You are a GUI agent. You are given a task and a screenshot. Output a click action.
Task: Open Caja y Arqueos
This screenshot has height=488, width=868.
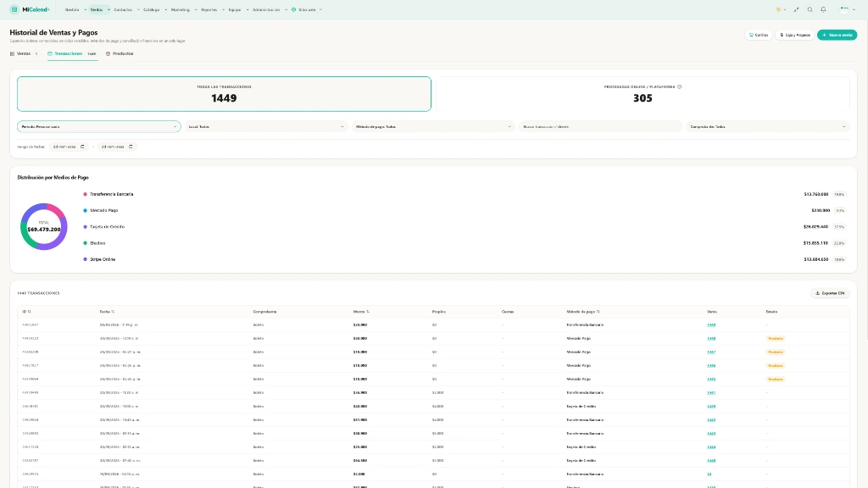click(795, 35)
